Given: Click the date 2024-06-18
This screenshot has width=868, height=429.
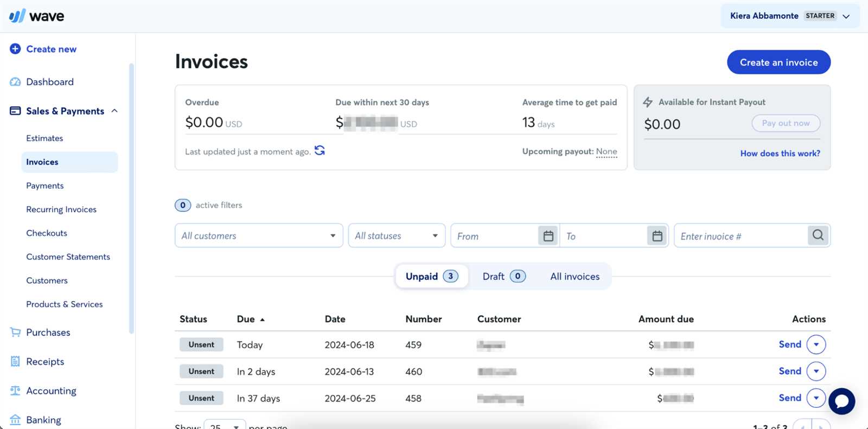Looking at the screenshot, I should [x=349, y=344].
